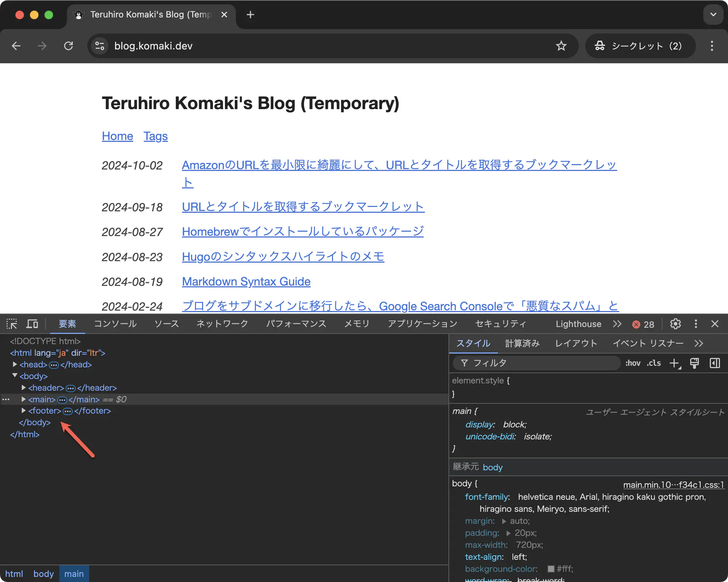Image resolution: width=728 pixels, height=582 pixels.
Task: Click the browser forward arrow
Action: (42, 46)
